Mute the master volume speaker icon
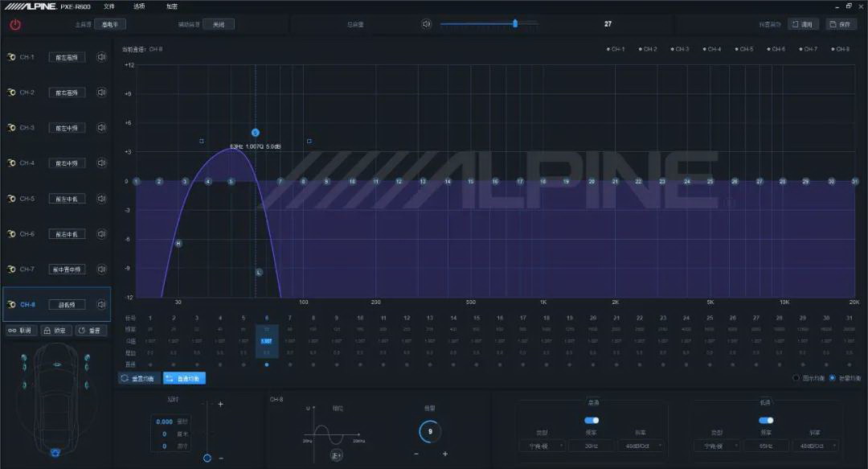The image size is (868, 469). (x=426, y=24)
